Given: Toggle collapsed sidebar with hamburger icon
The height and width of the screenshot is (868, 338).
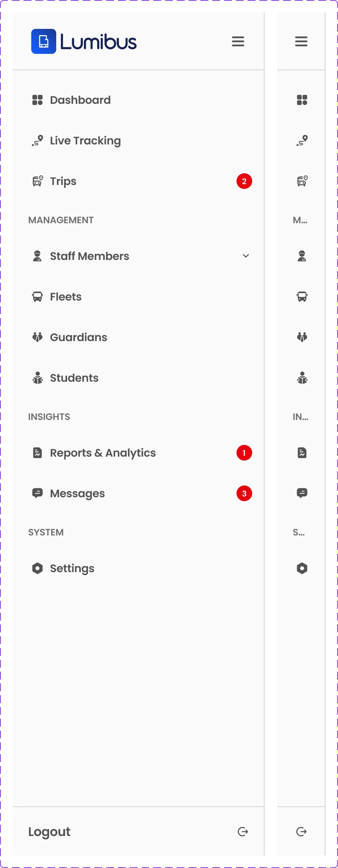Looking at the screenshot, I should [301, 41].
